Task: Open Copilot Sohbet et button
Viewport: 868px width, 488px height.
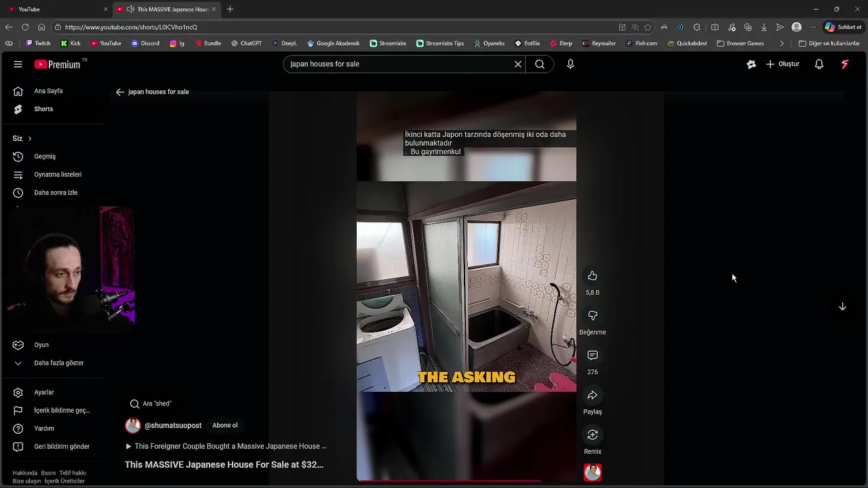Action: pos(844,27)
